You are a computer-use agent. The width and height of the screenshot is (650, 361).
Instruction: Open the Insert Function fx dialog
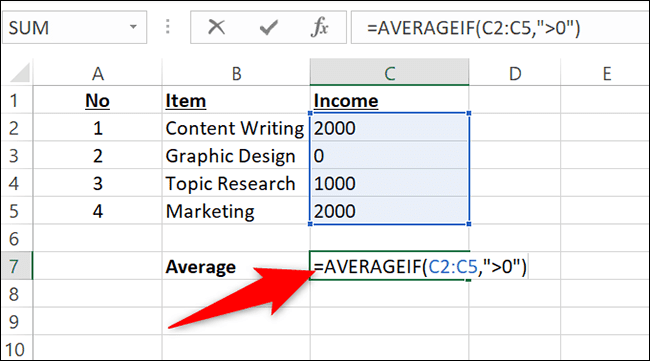(x=320, y=27)
